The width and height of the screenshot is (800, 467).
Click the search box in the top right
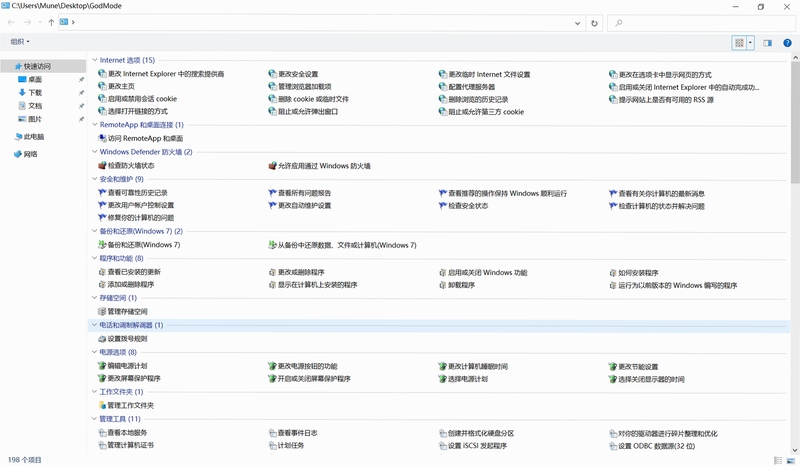coord(701,23)
